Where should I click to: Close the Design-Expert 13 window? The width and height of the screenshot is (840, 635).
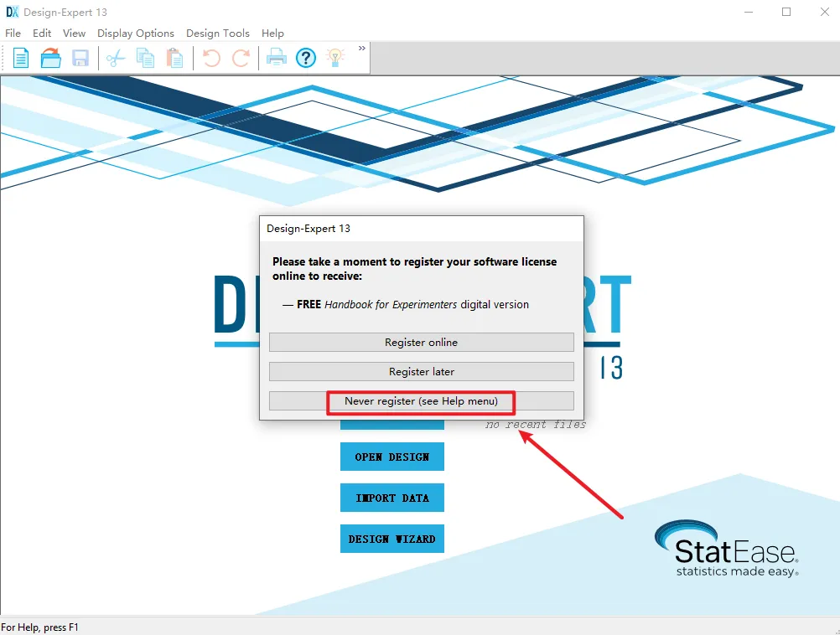click(x=824, y=12)
